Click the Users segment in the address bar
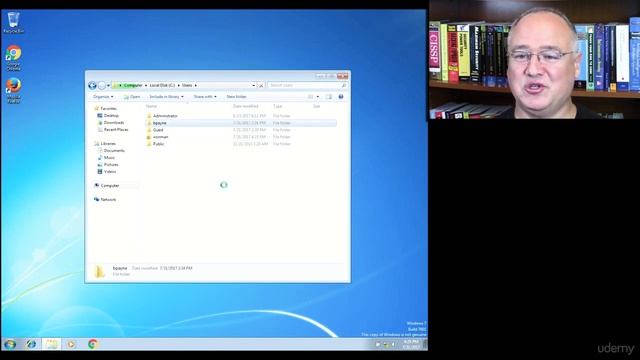640x360 pixels. tap(187, 85)
